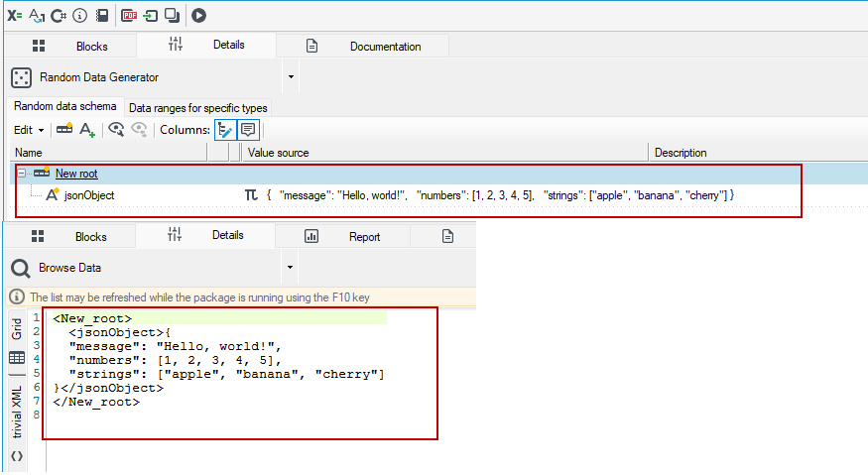Click the greyed find next eye icon
Screen dimensions: 868x475
[139, 130]
